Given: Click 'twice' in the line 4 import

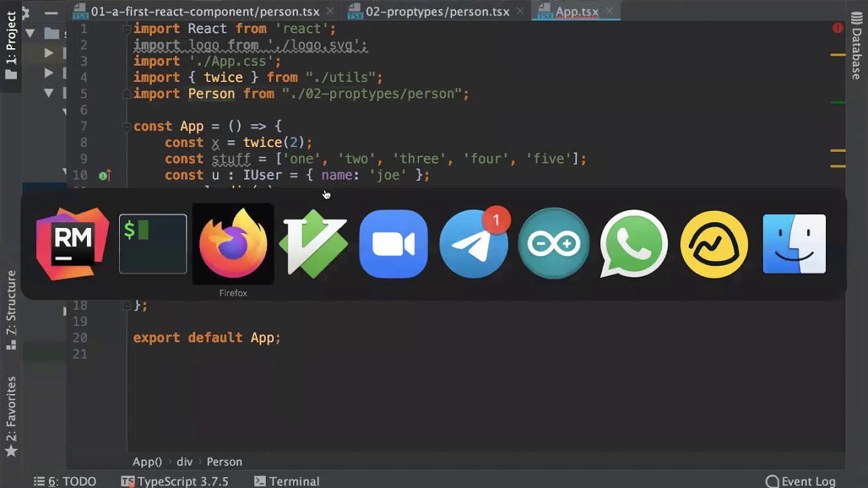Looking at the screenshot, I should click(223, 78).
